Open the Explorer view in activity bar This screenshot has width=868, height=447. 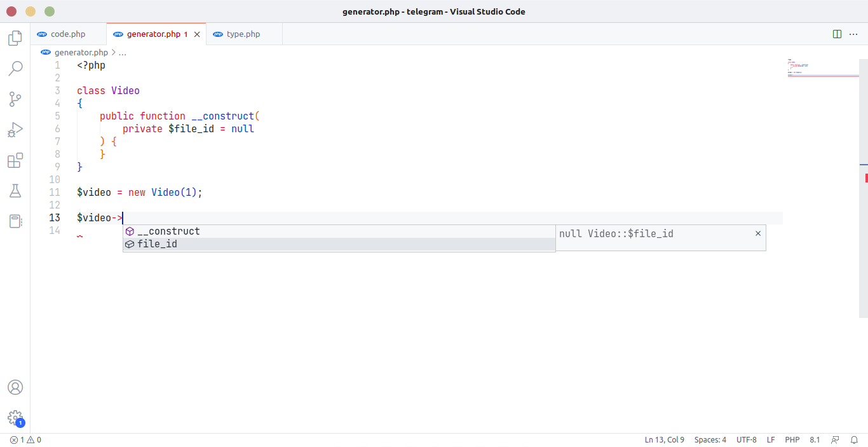click(15, 38)
